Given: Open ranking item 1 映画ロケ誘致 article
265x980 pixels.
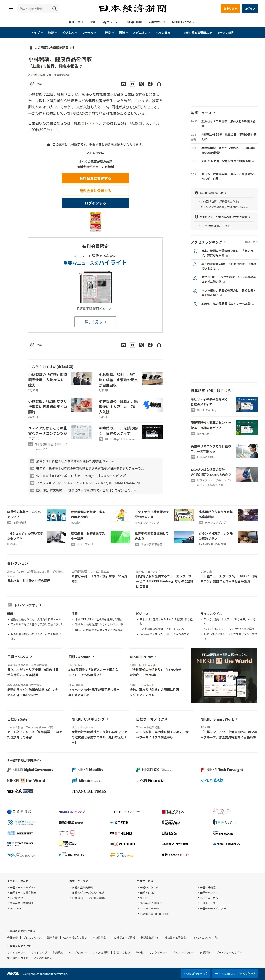Looking at the screenshot, I should click(227, 253).
